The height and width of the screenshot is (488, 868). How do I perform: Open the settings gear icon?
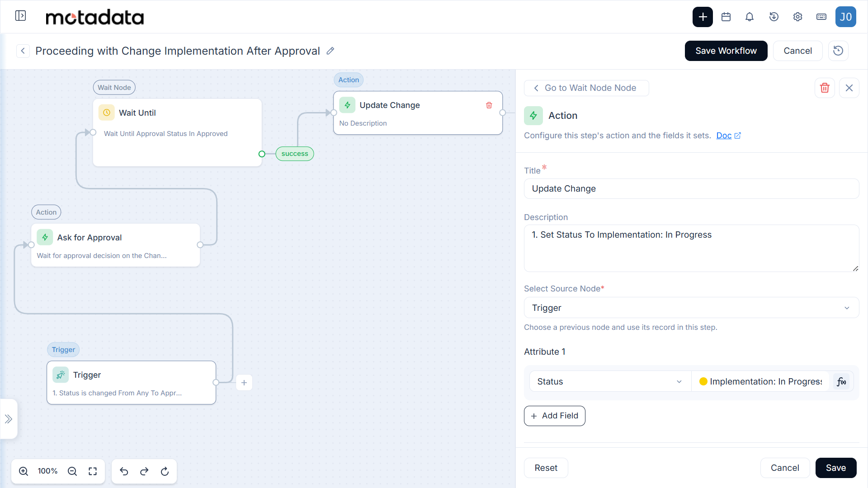tap(797, 17)
